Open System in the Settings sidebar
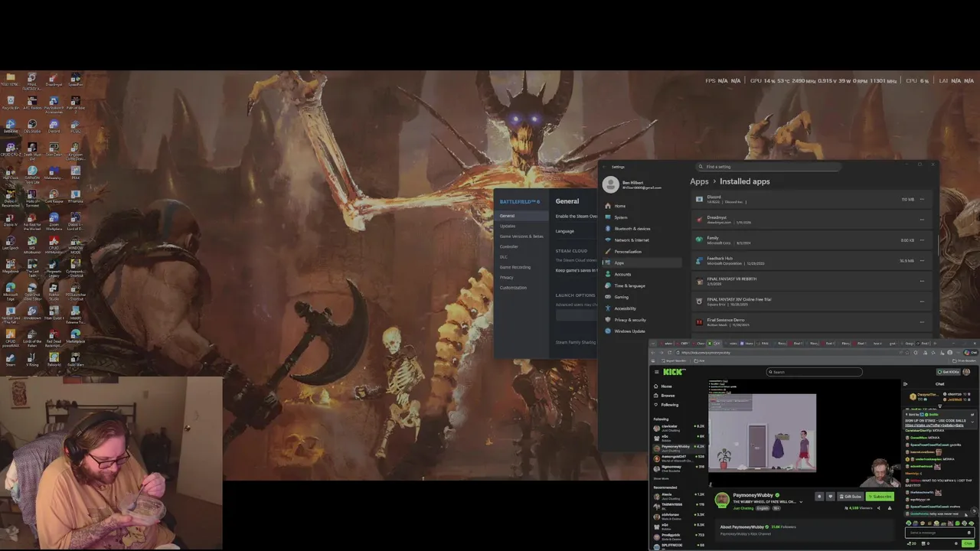 641,217
